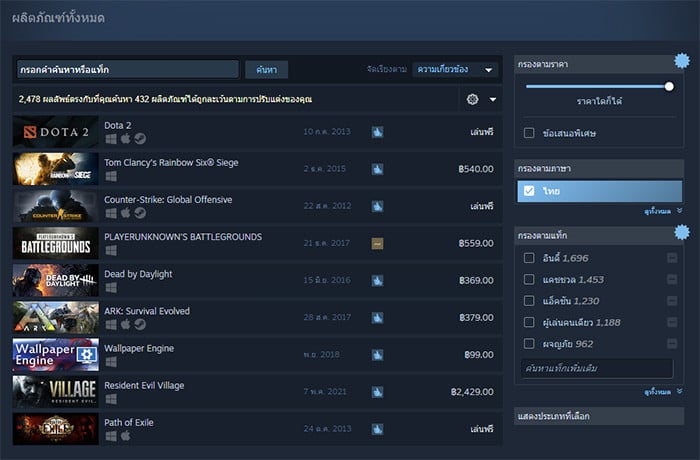Open the sort by ความเกี่ยวข้อง dropdown

455,69
